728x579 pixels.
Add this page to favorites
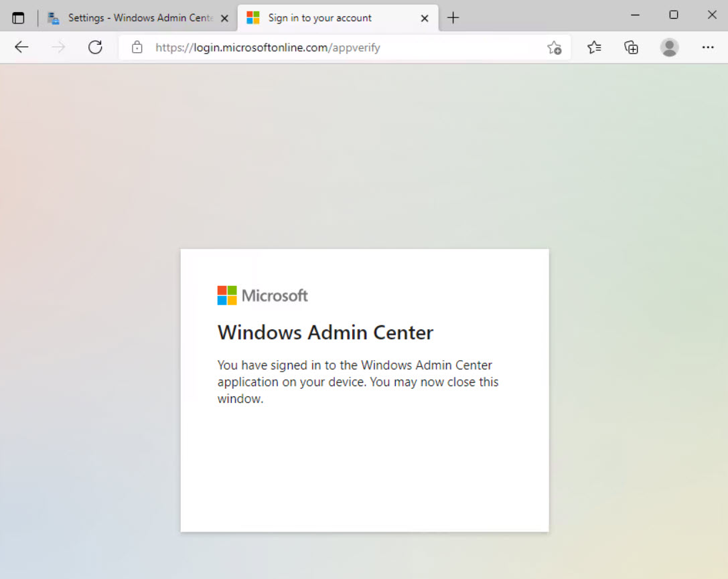(554, 47)
